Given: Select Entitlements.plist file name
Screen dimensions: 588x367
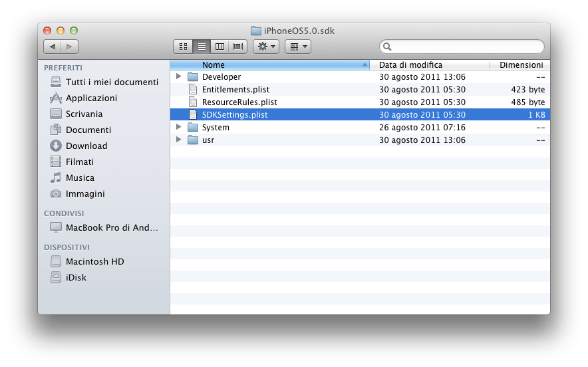Looking at the screenshot, I should click(x=235, y=90).
